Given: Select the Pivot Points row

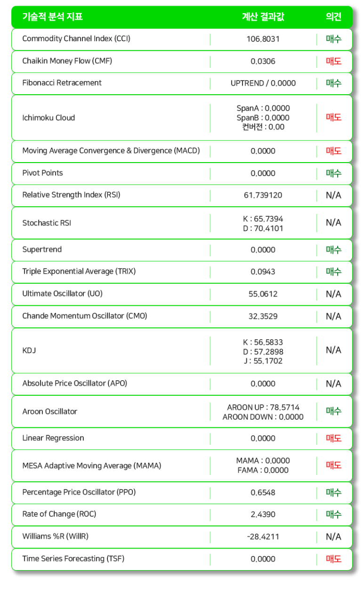Looking at the screenshot, I should point(42,173).
